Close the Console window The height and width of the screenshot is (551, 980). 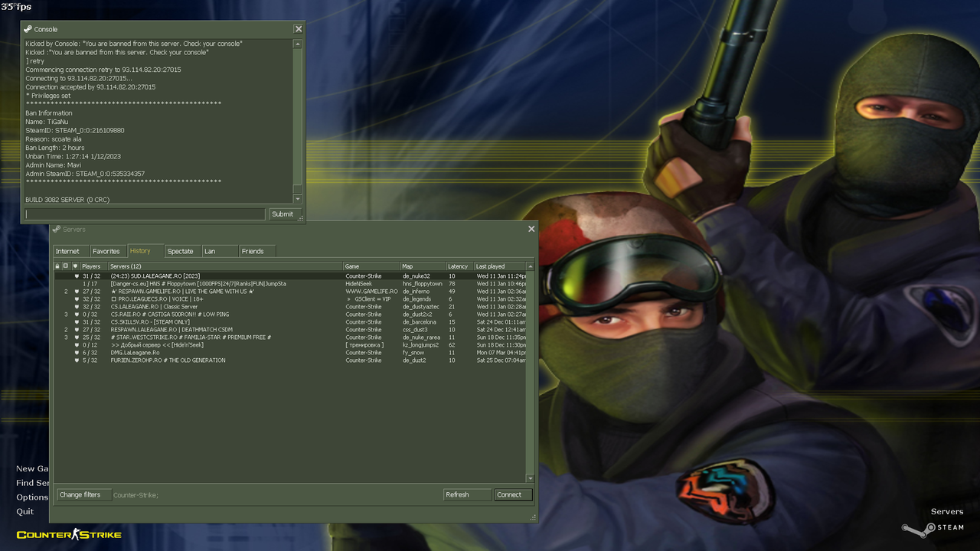tap(299, 29)
